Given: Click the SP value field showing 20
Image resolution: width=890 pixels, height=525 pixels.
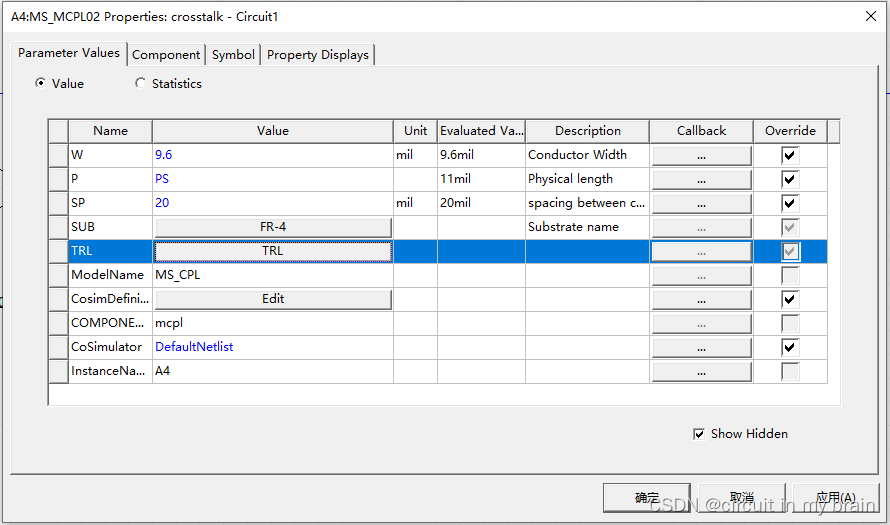Looking at the screenshot, I should coord(272,203).
